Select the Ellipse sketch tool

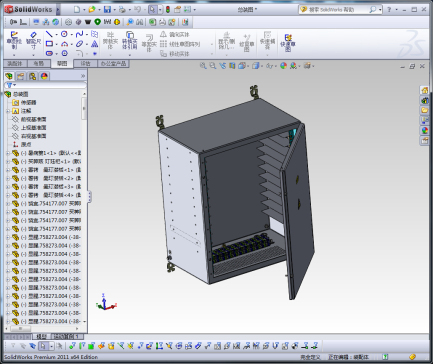[79, 44]
